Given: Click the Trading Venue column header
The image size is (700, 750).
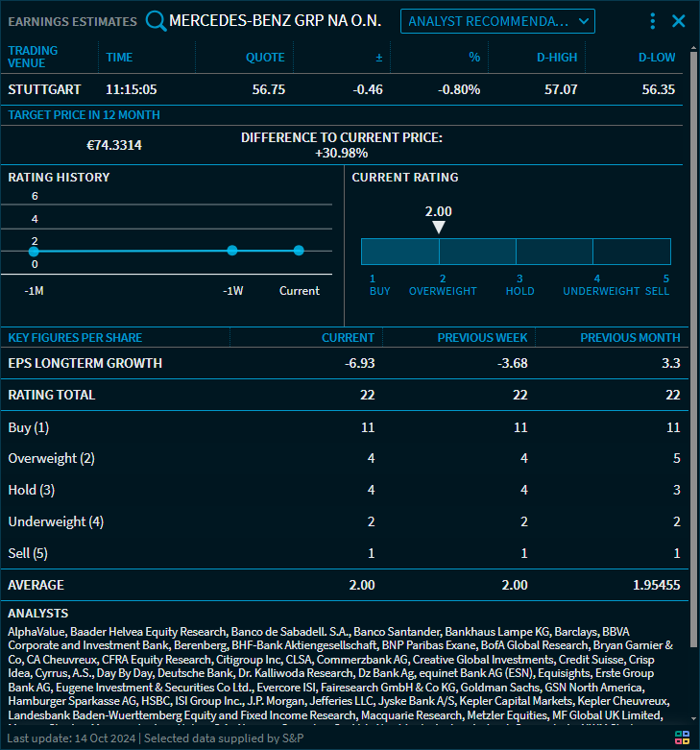Looking at the screenshot, I should 34,57.
